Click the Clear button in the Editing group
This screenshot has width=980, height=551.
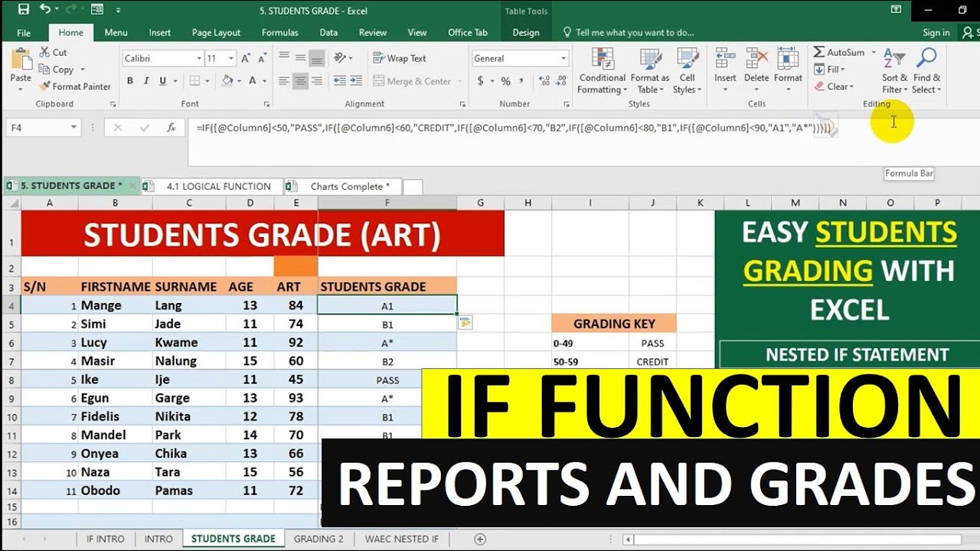(x=834, y=86)
